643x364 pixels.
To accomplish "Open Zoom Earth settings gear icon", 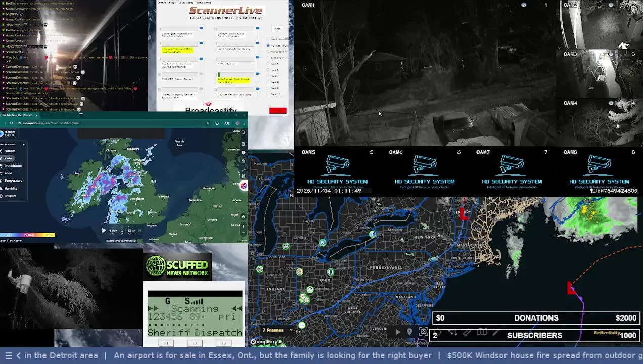I will pos(243,144).
